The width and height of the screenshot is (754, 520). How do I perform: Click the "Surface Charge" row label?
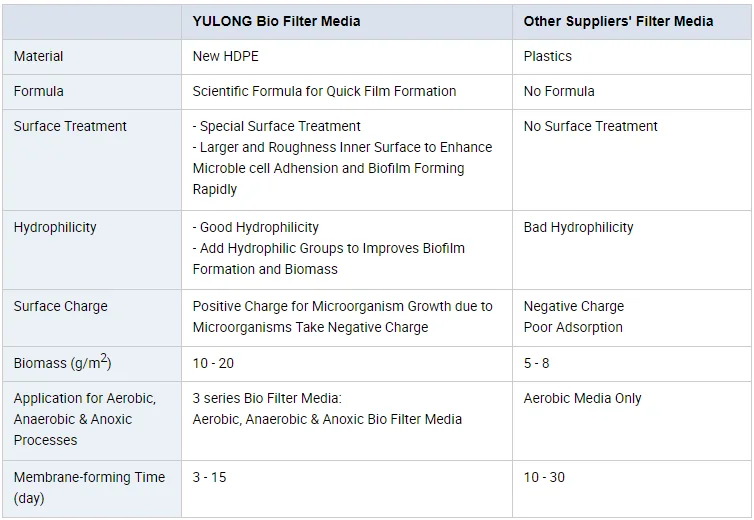(x=61, y=306)
